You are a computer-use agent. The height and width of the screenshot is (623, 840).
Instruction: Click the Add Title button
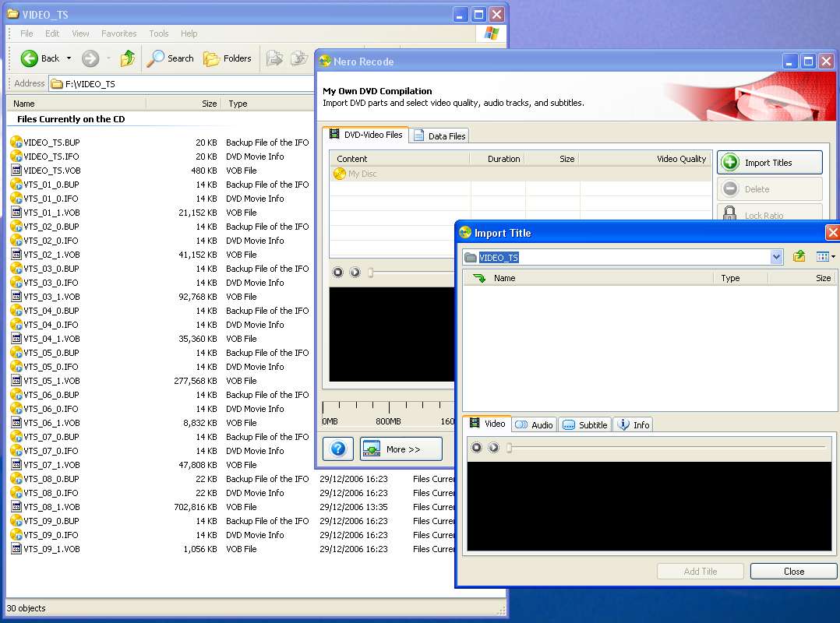[x=701, y=572]
